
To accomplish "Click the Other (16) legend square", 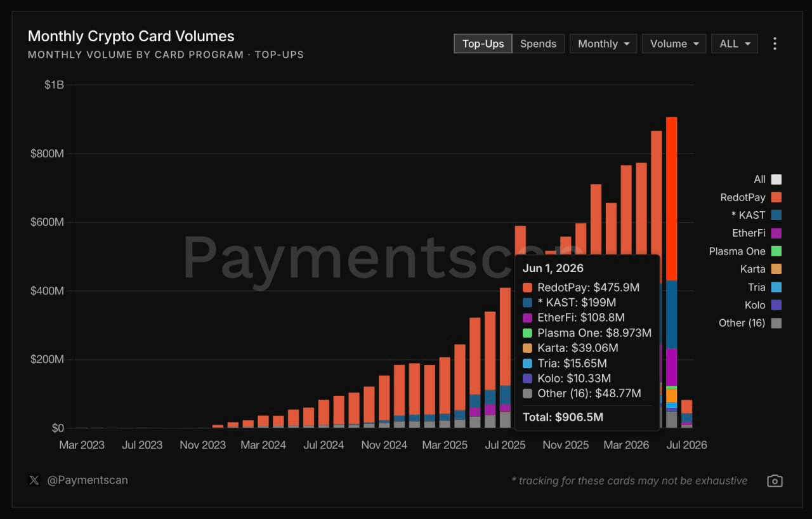I will pyautogui.click(x=776, y=323).
